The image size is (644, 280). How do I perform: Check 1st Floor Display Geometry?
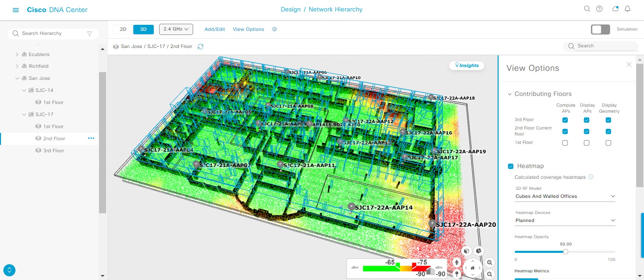coord(608,143)
